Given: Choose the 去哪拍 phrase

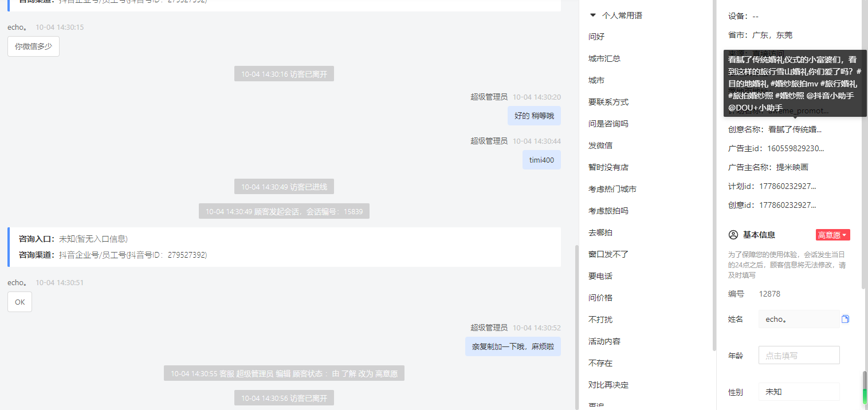Looking at the screenshot, I should pyautogui.click(x=600, y=232).
